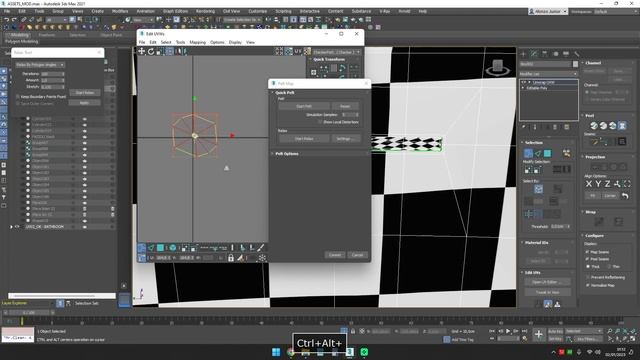The height and width of the screenshot is (360, 640).
Task: Toggle Keep Boundary Points Fixed checkbox
Action: click(18, 97)
